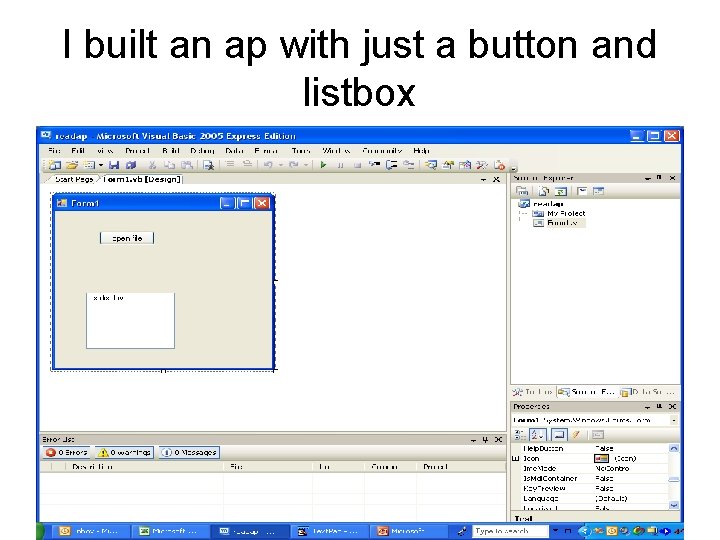Click the taskbar search input field
Image resolution: width=720 pixels, height=540 pixels.
tap(510, 531)
